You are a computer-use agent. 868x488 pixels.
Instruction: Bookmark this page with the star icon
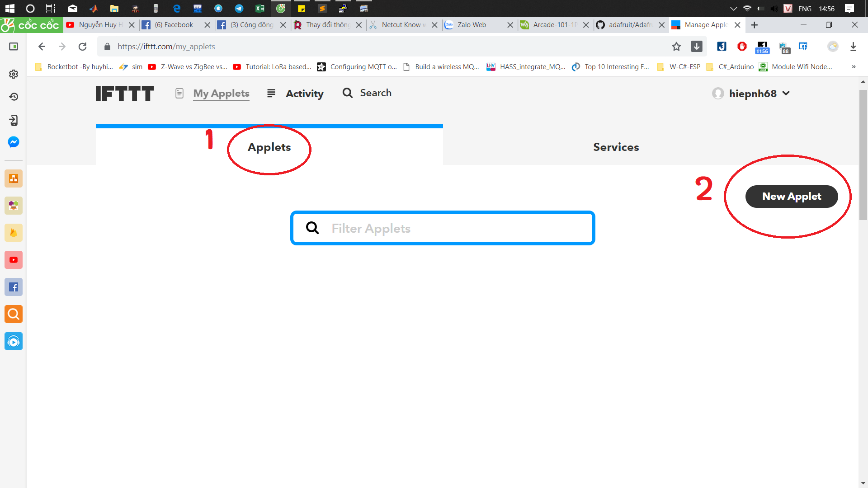click(x=676, y=47)
